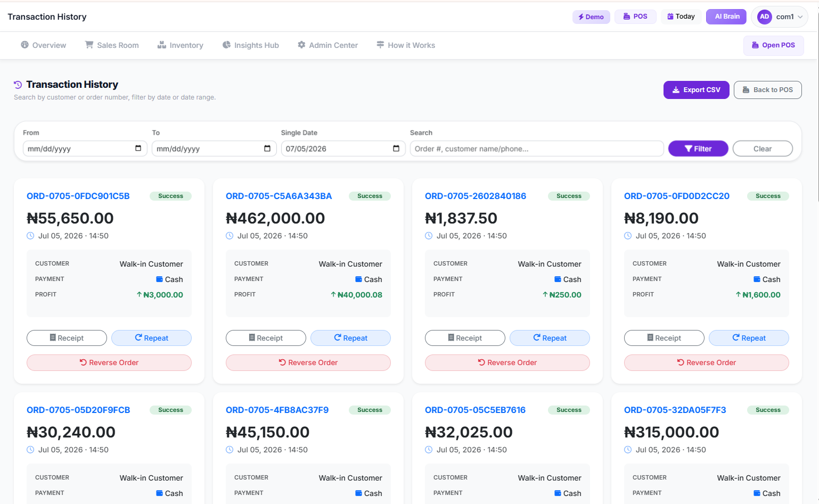819x504 pixels.
Task: Click the Open POS button
Action: click(x=773, y=45)
